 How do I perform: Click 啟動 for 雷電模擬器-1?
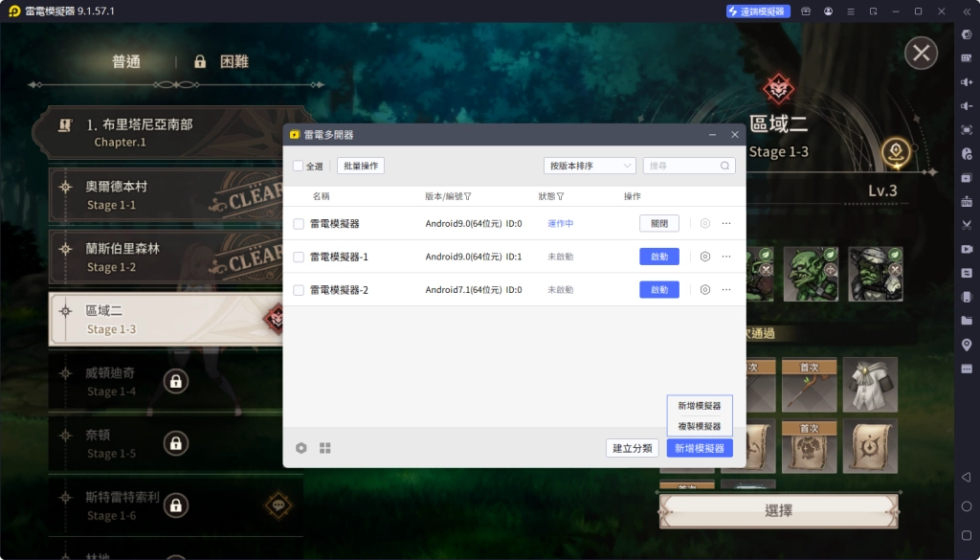coord(659,257)
